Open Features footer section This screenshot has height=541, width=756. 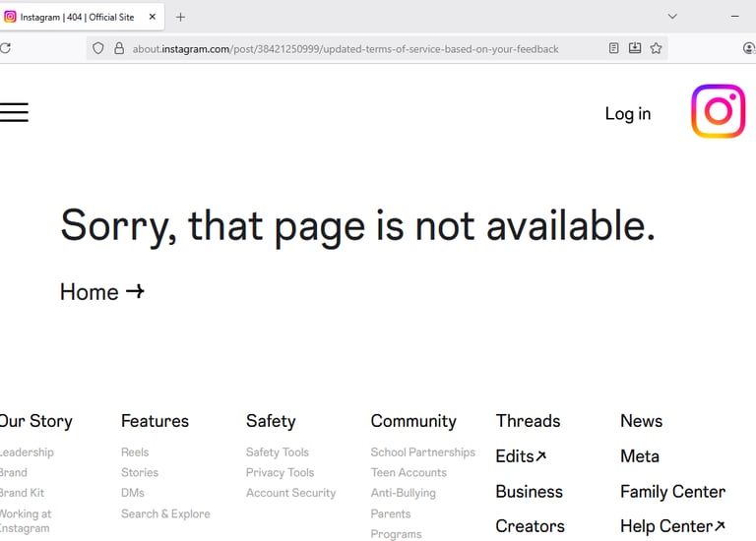155,421
